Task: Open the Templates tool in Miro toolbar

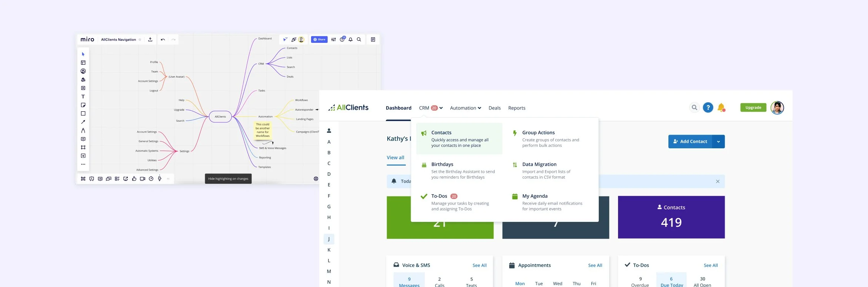Action: [83, 63]
